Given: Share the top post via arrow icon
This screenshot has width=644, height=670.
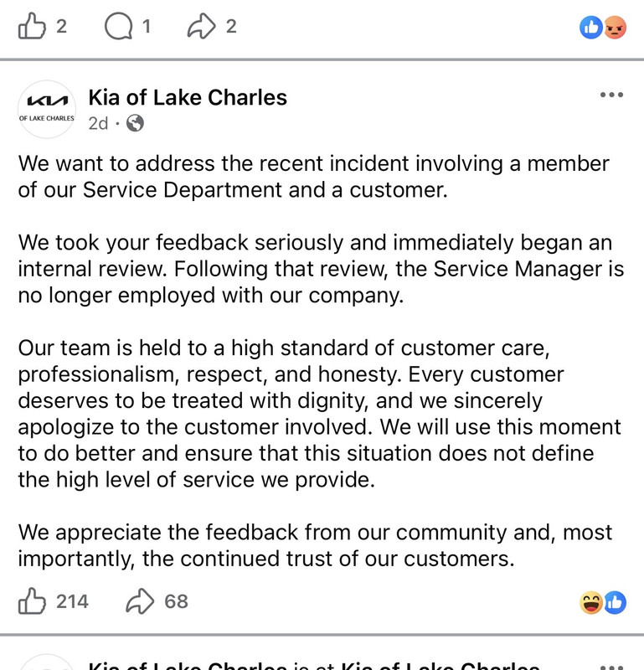Looking at the screenshot, I should pos(201,26).
